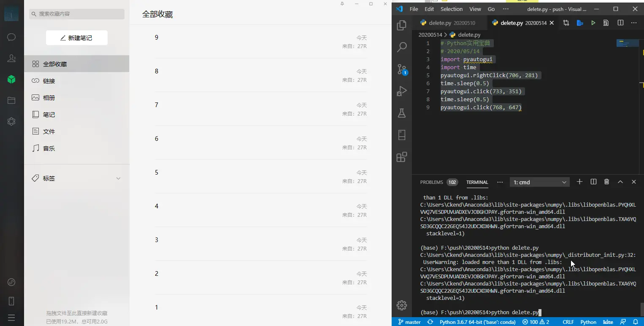Expand the 标签 section chevron
Image resolution: width=644 pixels, height=326 pixels.
[119, 178]
